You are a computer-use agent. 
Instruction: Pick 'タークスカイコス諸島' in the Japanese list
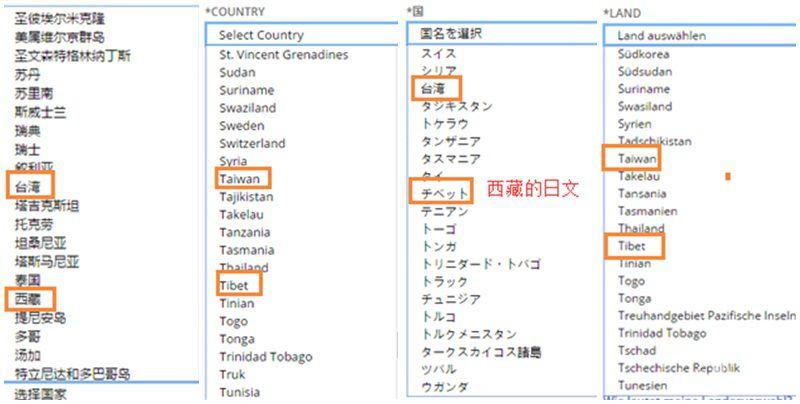481,352
